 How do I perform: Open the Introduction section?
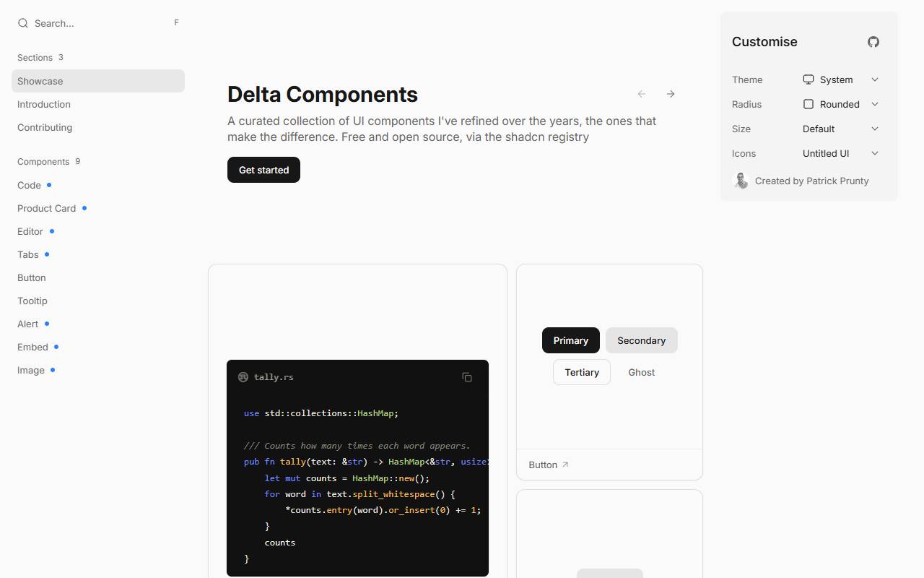tap(98, 104)
